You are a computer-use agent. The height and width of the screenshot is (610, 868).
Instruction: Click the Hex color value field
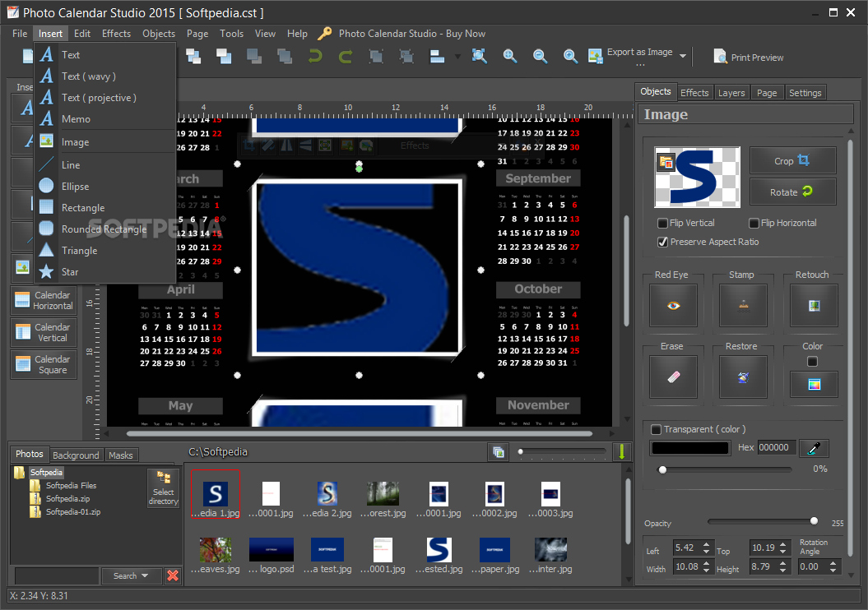pos(776,447)
